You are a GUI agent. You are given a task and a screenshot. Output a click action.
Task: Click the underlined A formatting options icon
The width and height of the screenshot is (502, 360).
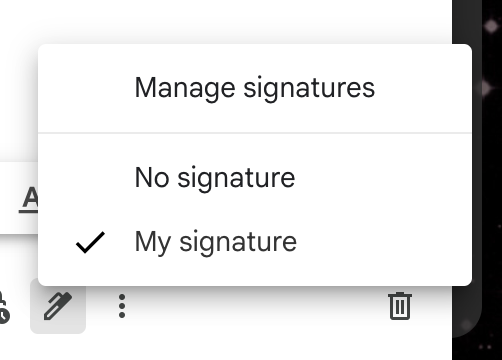[29, 199]
